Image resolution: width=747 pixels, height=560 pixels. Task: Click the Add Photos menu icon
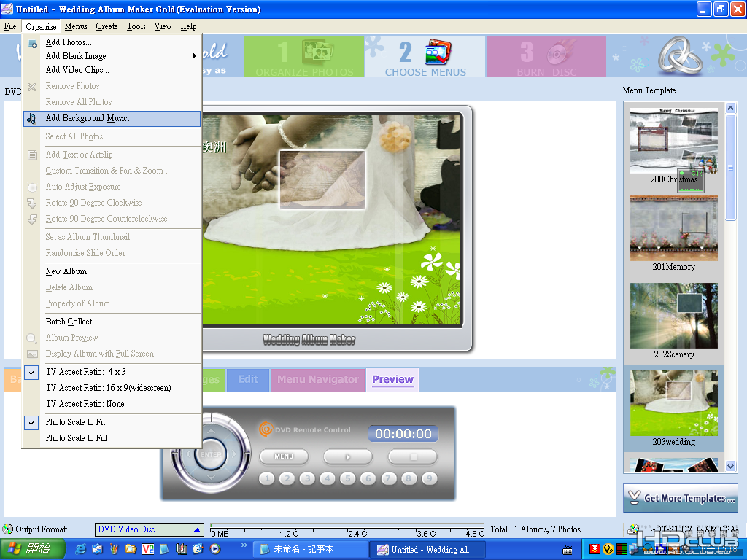pos(32,43)
